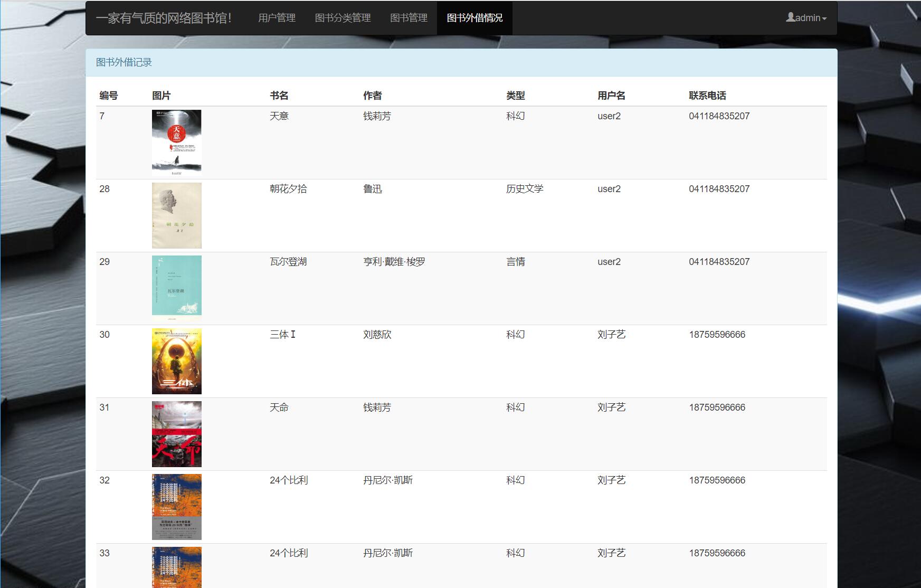The height and width of the screenshot is (588, 921).
Task: Click user2 in the 瓦尔登湖 row
Action: click(609, 262)
